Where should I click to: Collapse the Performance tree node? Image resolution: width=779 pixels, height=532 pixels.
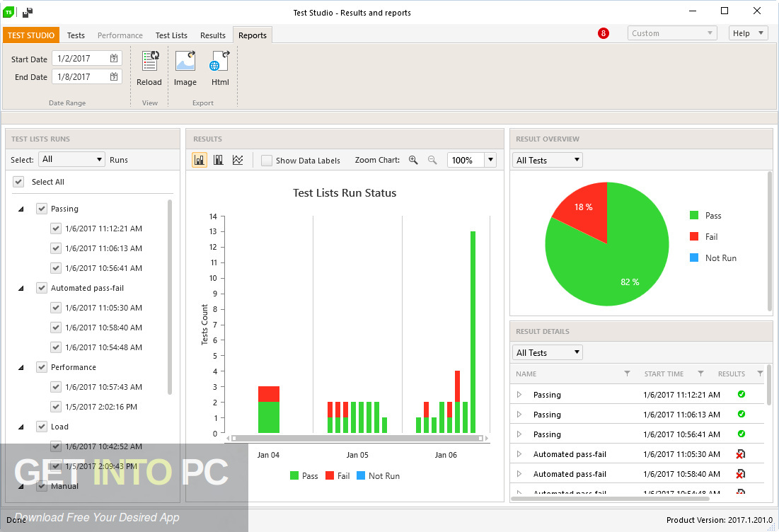[21, 368]
